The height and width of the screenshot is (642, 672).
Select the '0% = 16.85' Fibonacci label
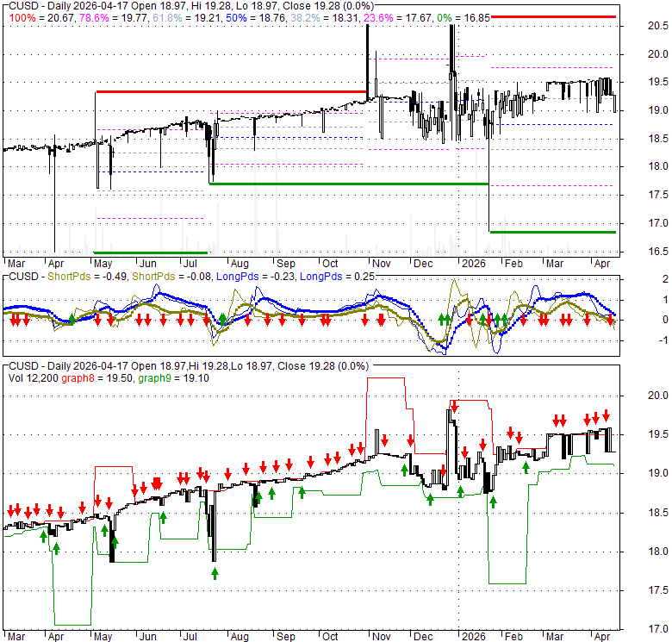tap(463, 18)
